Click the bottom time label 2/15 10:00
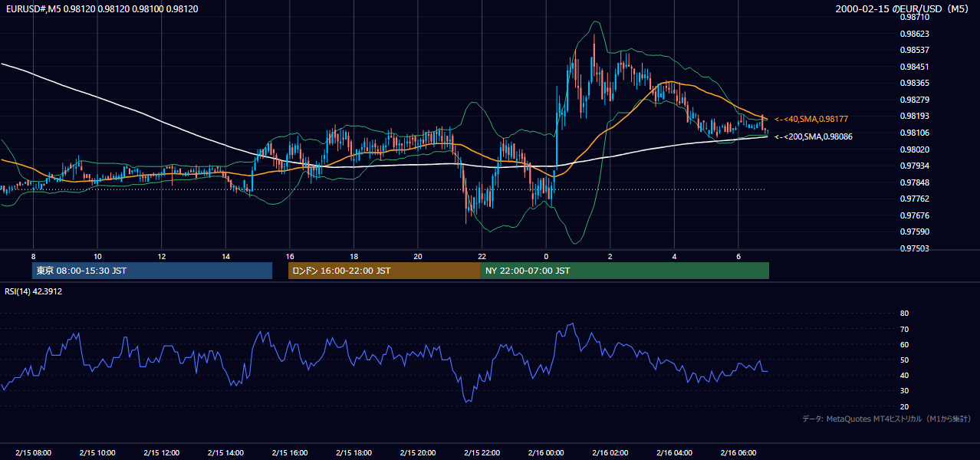The height and width of the screenshot is (460, 980). coord(97,453)
